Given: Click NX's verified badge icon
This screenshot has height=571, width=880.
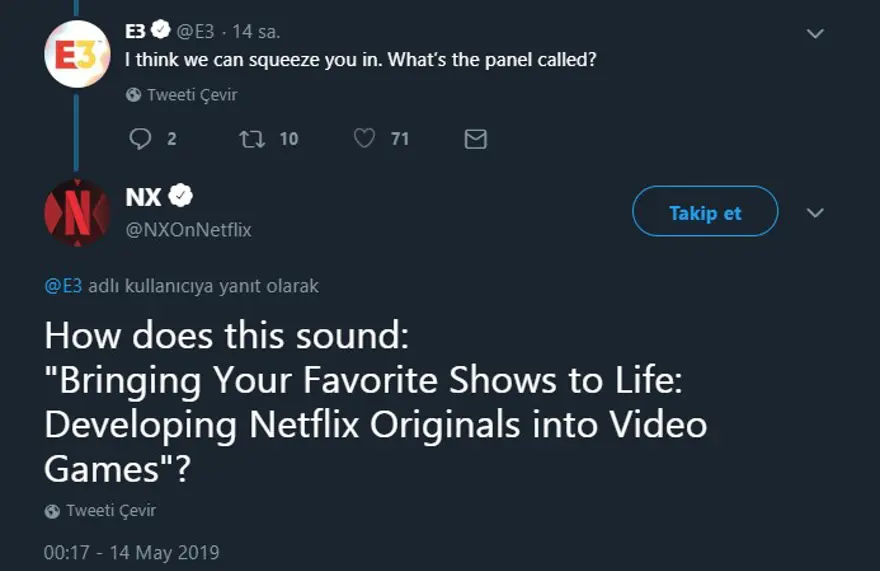Looking at the screenshot, I should (x=181, y=196).
